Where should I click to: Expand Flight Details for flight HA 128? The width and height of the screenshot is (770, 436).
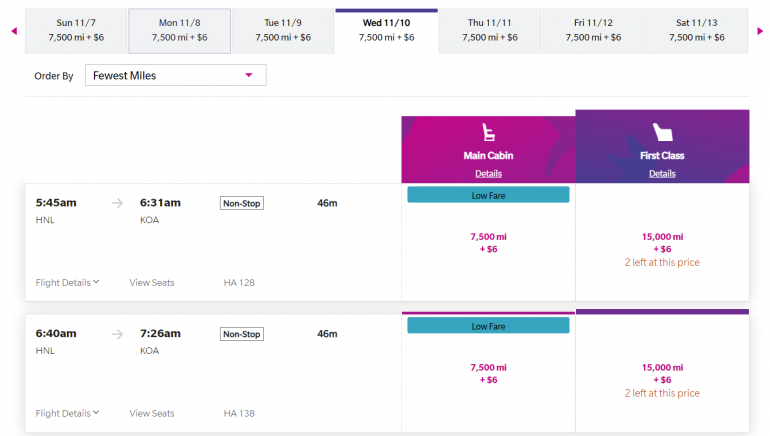point(67,283)
